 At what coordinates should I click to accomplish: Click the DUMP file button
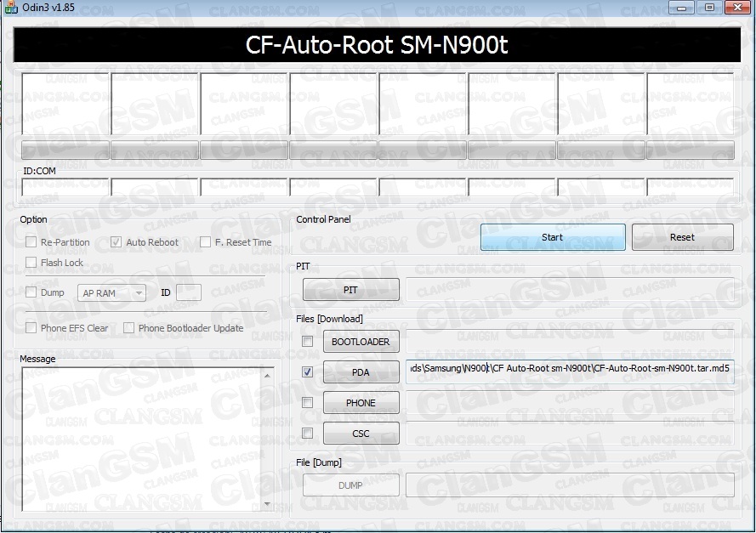(x=351, y=485)
